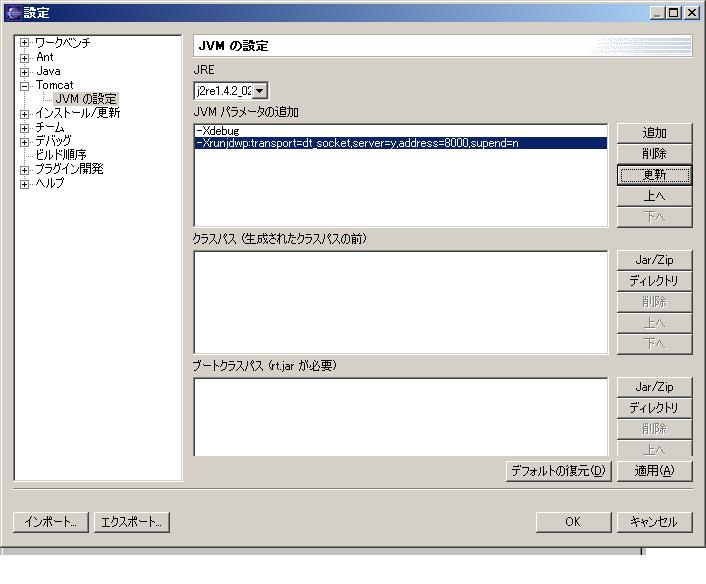
Task: Select JVM の設定 tree item
Action: [x=86, y=99]
